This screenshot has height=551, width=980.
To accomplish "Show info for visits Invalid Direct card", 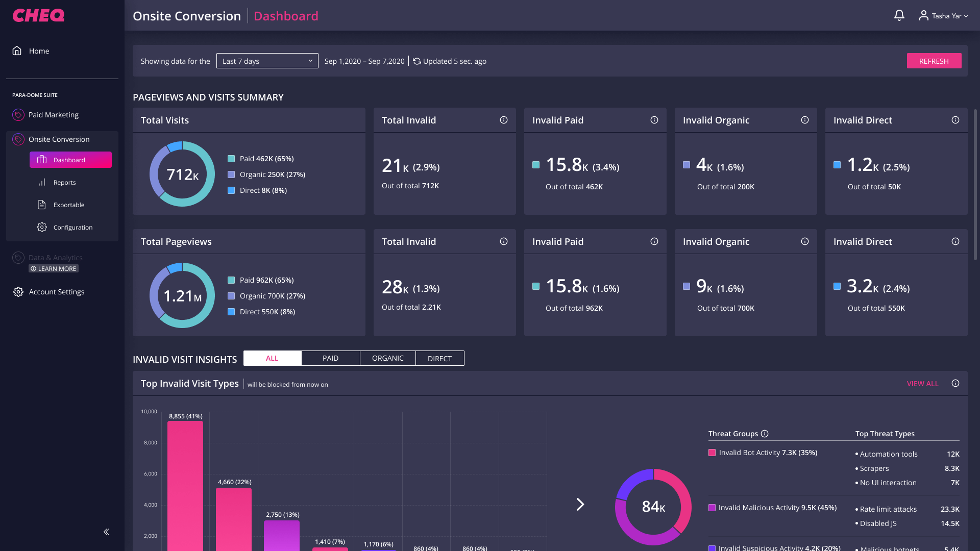I will [955, 120].
